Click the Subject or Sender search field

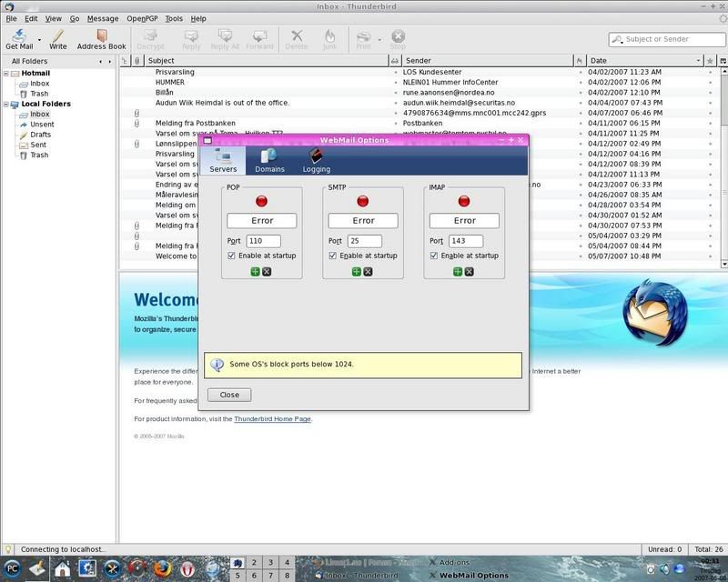pos(667,39)
